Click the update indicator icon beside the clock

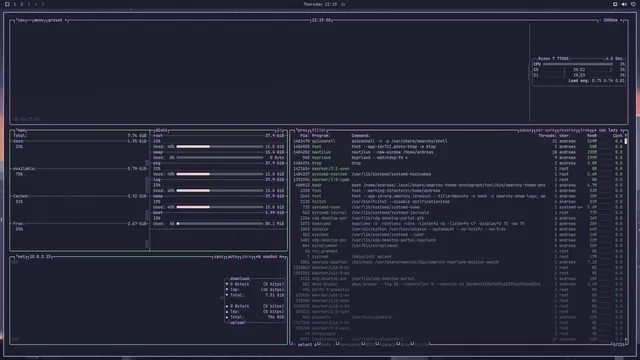[343, 4]
